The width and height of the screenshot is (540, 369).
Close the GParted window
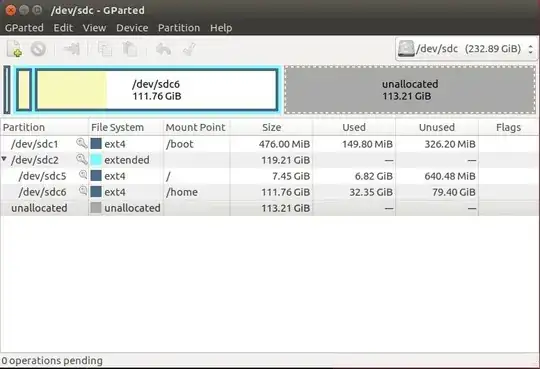(11, 10)
